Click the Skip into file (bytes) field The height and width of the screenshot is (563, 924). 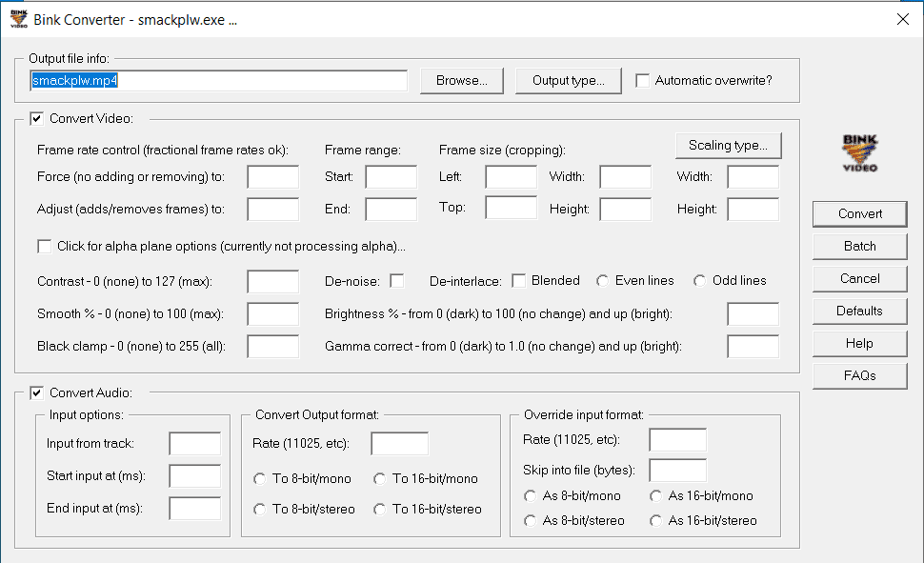point(677,471)
